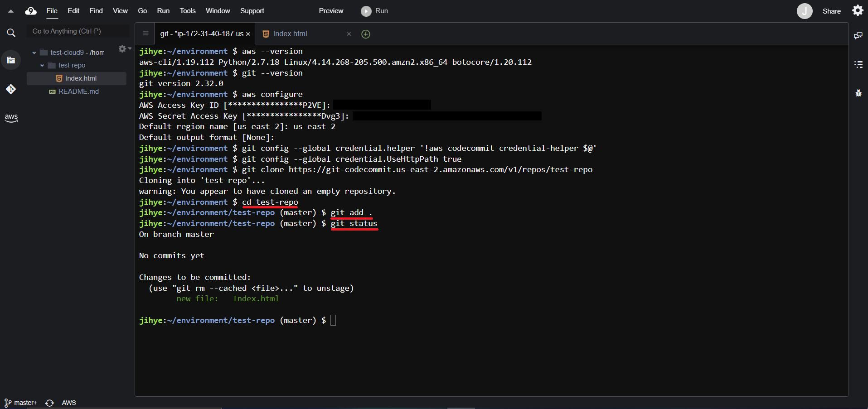Click 'git add .' command text
This screenshot has width=868, height=409.
tap(352, 213)
